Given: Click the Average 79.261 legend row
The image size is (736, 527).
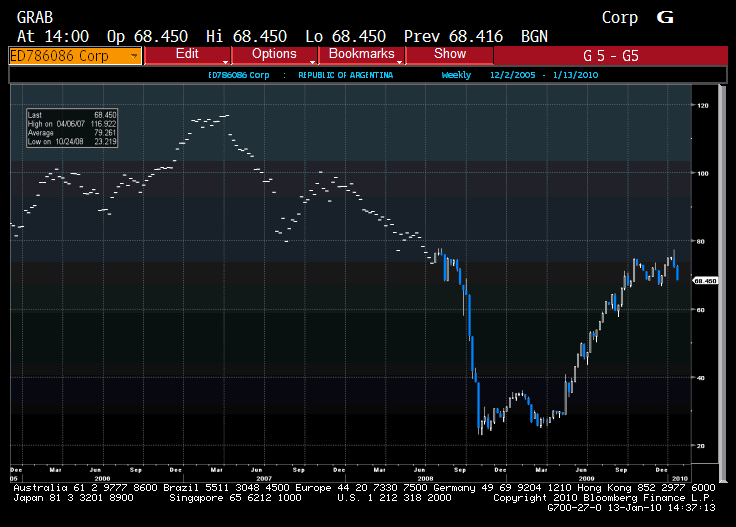Looking at the screenshot, I should pyautogui.click(x=72, y=133).
